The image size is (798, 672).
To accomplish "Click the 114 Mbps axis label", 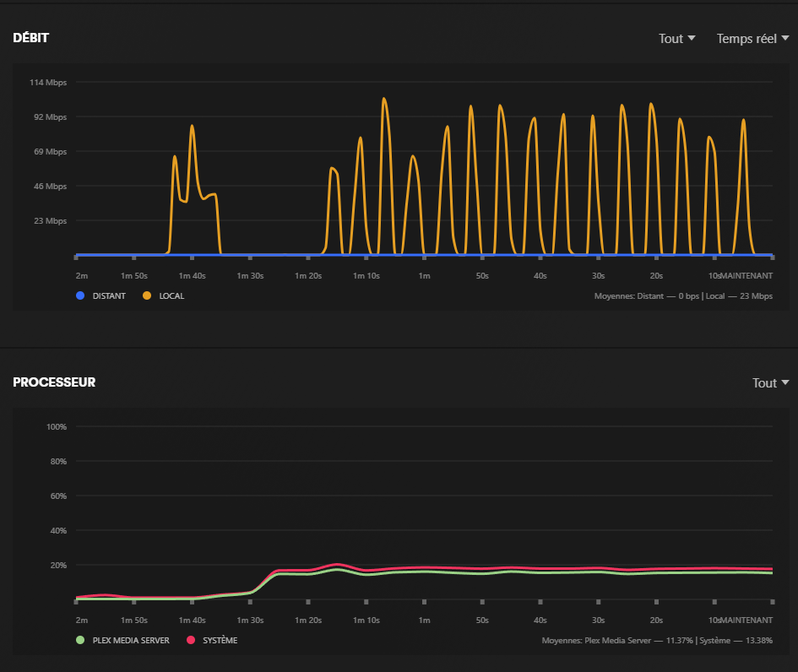I will (48, 83).
